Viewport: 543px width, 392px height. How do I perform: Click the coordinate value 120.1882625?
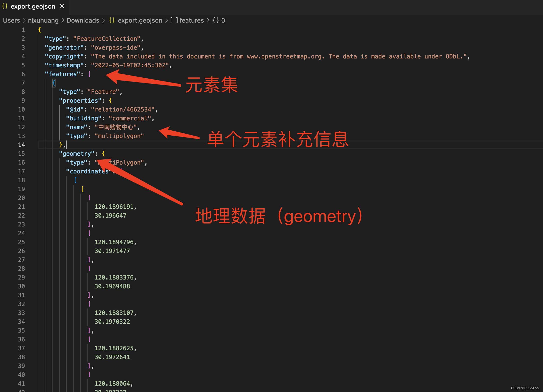click(114, 348)
